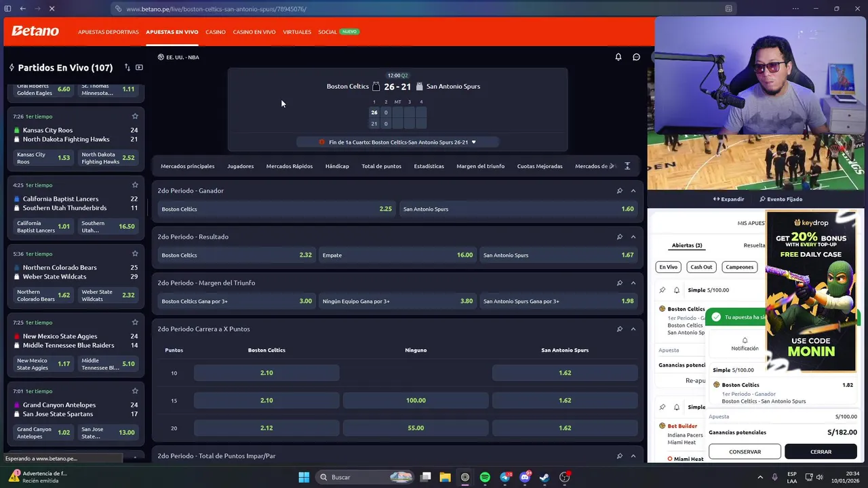Click the bell icon on first Simple bet
The height and width of the screenshot is (488, 868).
tap(676, 290)
